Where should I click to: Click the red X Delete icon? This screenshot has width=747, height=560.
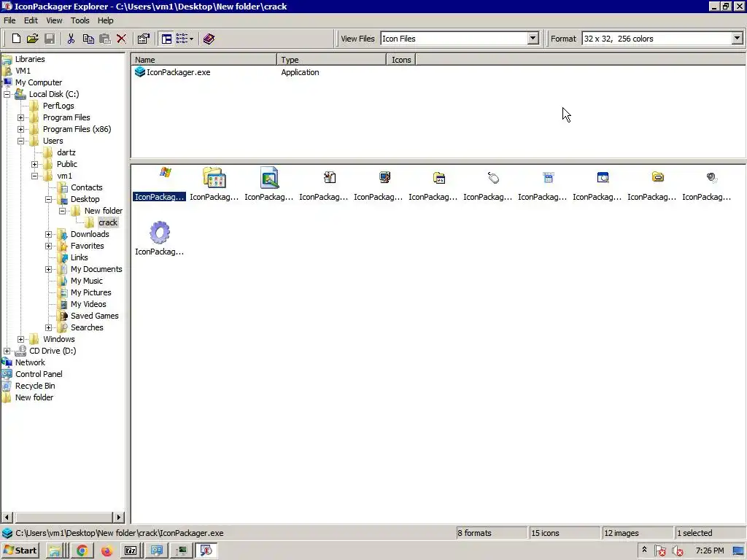[x=122, y=39]
